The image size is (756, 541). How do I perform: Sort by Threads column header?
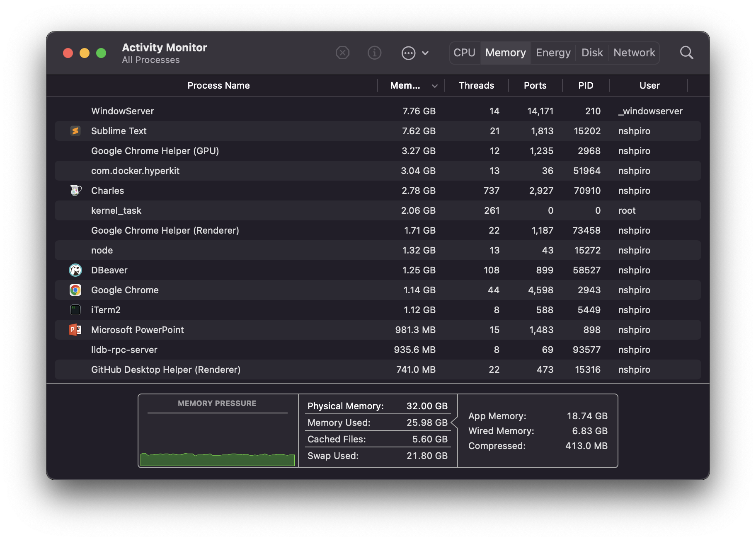click(x=476, y=86)
